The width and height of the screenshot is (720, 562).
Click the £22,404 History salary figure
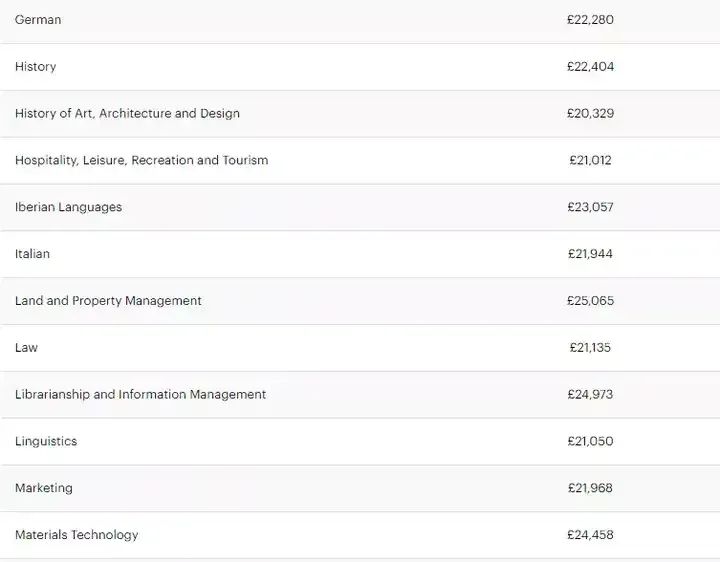coord(591,67)
